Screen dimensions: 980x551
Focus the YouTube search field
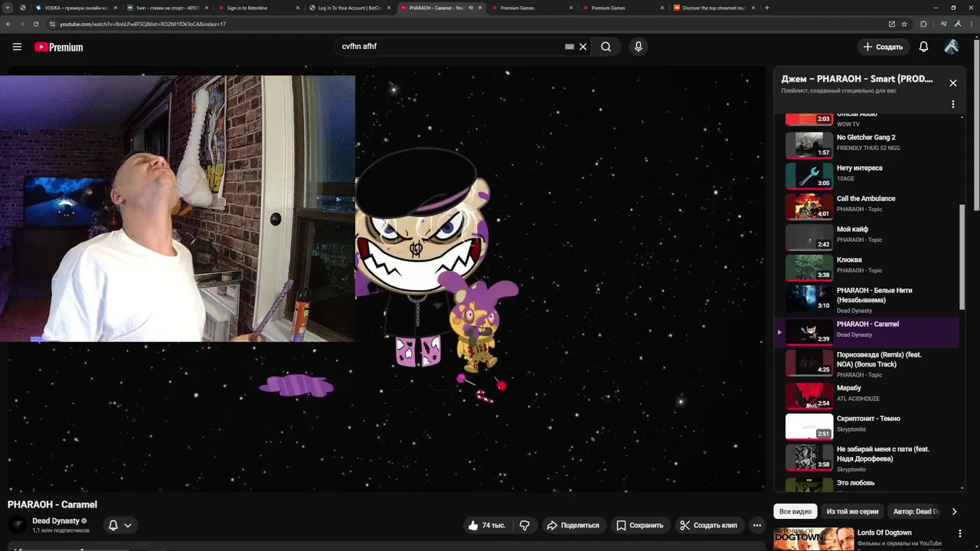[x=452, y=47]
